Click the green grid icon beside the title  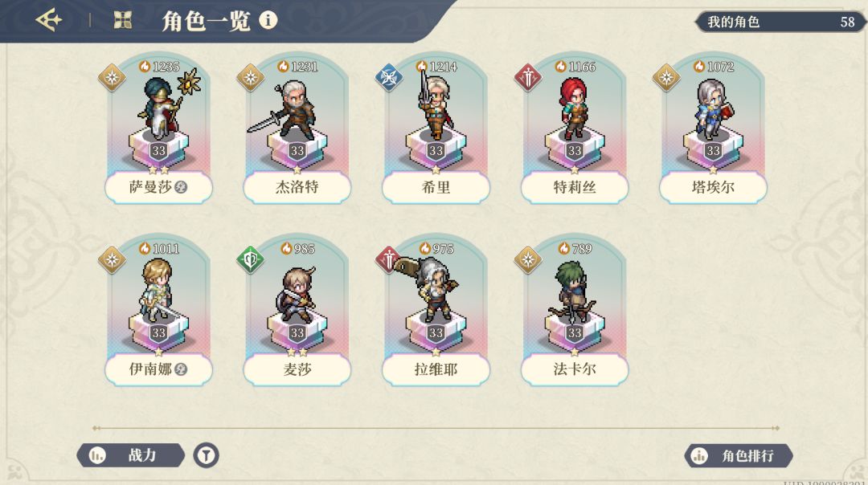click(x=121, y=18)
